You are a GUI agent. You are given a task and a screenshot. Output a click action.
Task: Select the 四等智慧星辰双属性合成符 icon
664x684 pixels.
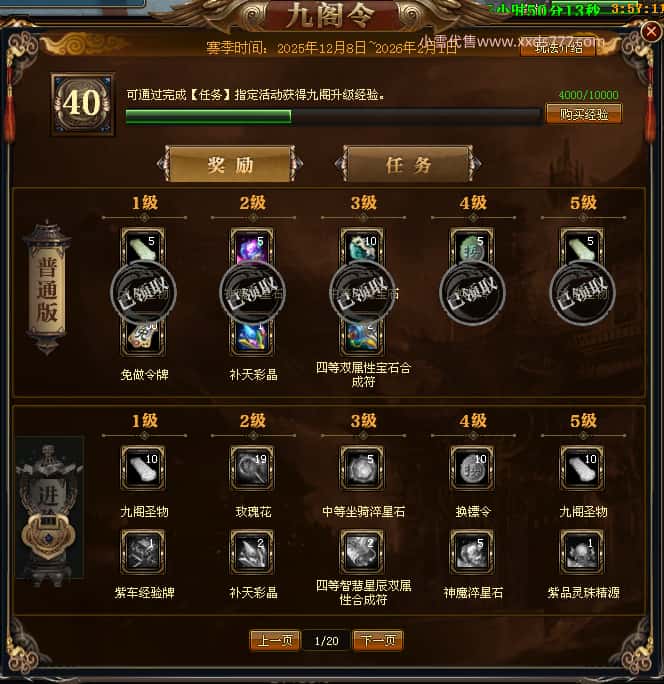[363, 552]
